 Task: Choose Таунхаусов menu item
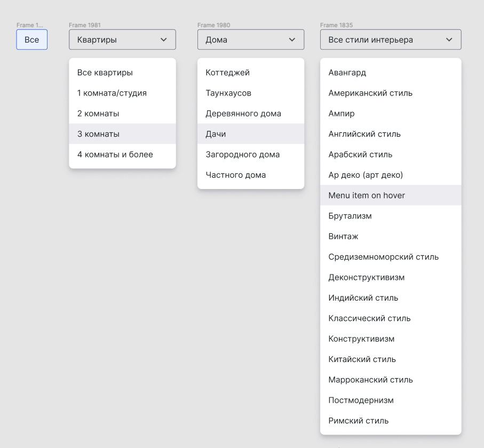click(251, 93)
